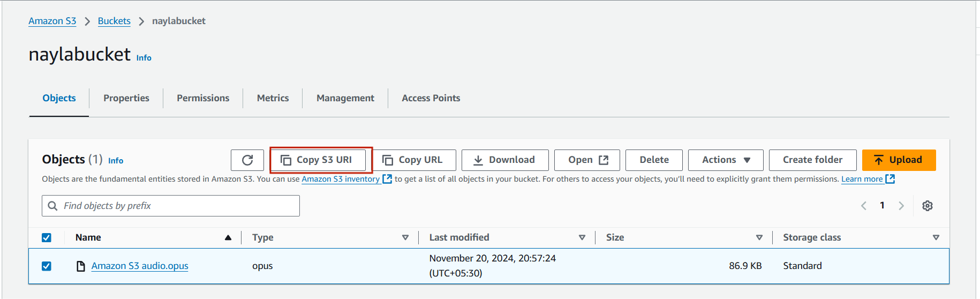Image resolution: width=980 pixels, height=299 pixels.
Task: Sort by Name column ascending arrow
Action: point(228,237)
